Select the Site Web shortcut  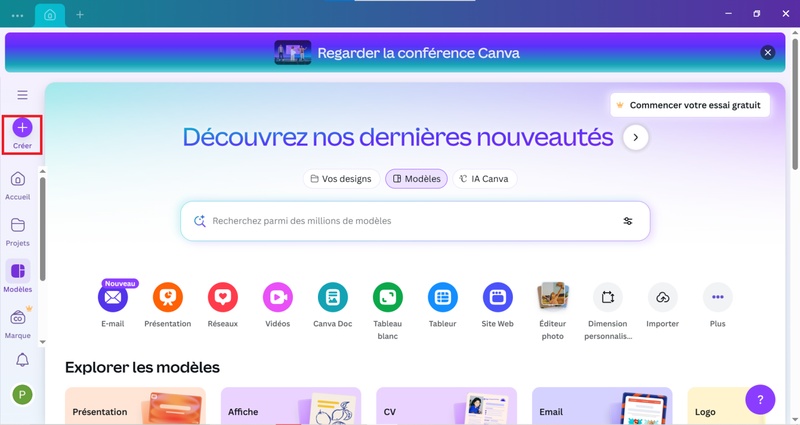(x=497, y=297)
